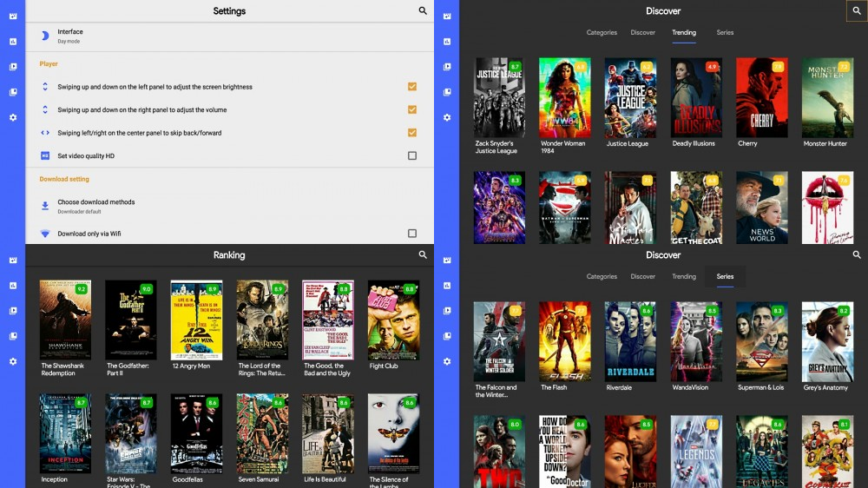
Task: Open Choose download methods setting
Action: pyautogui.click(x=230, y=206)
